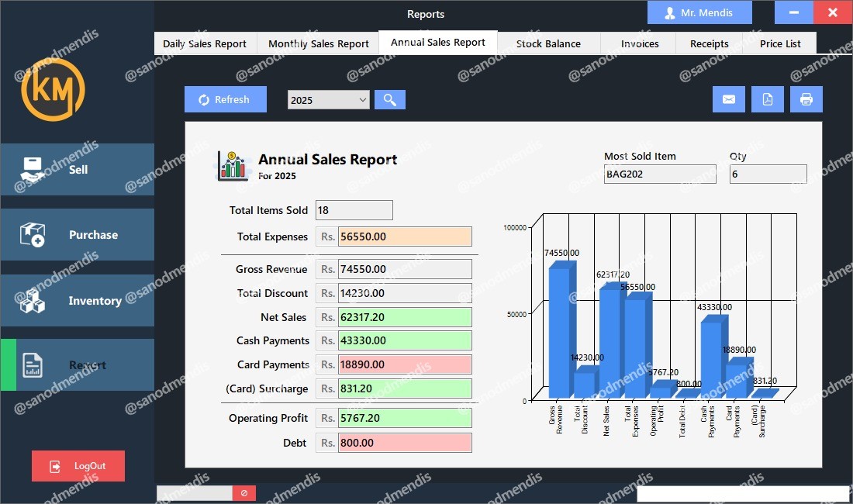Switch to the Daily Sales Report tab

(x=205, y=44)
